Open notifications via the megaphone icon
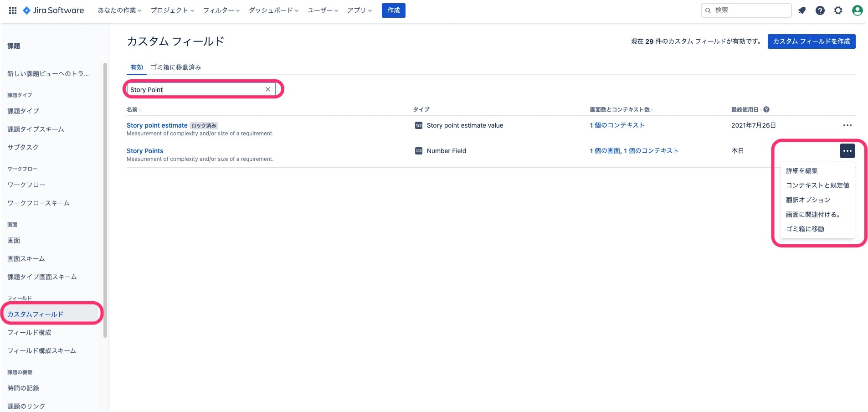The image size is (868, 412). coord(802,10)
